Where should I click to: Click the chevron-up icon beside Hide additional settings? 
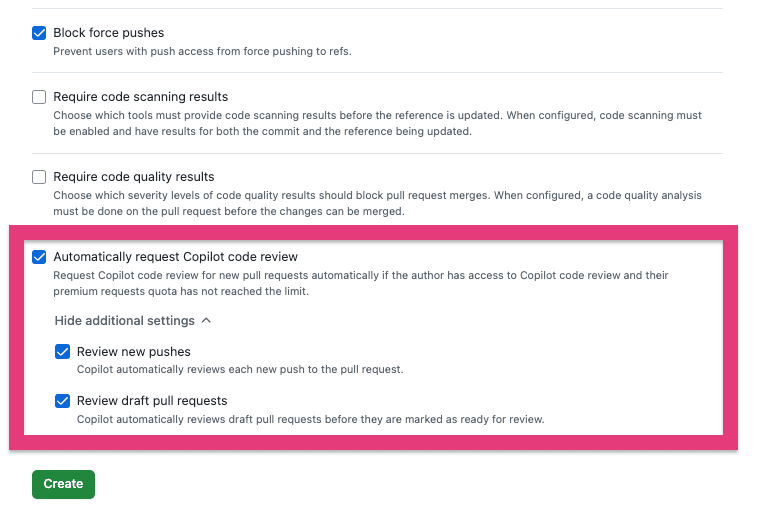(x=206, y=321)
